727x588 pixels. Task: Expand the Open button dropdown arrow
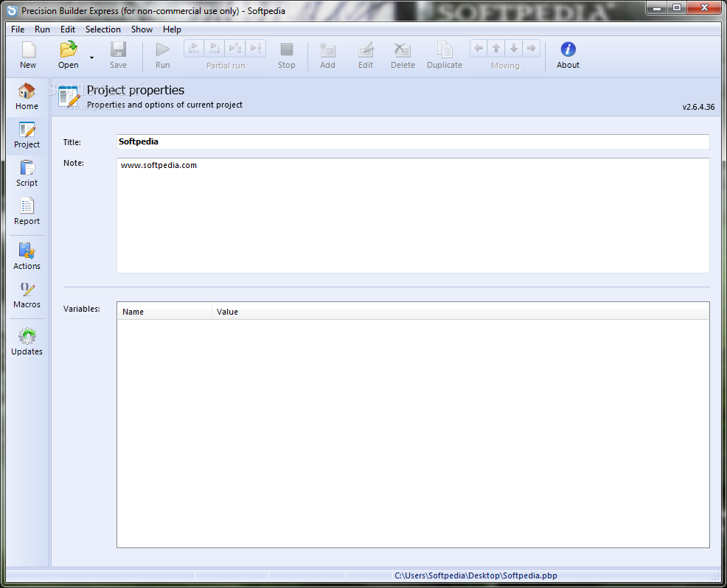(x=91, y=57)
